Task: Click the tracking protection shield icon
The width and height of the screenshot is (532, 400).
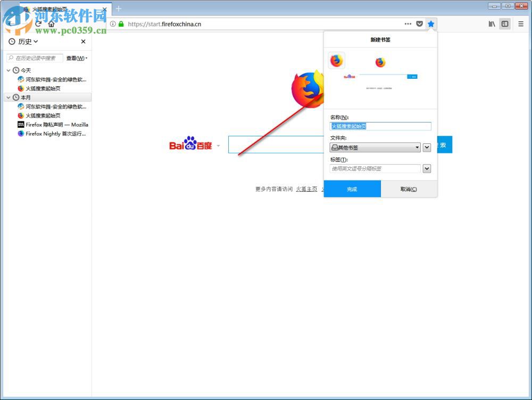Action: (420, 24)
